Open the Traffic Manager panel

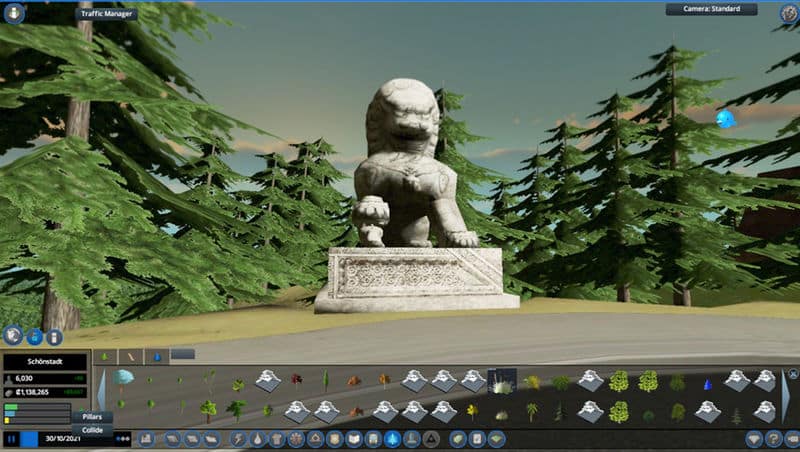(x=107, y=14)
